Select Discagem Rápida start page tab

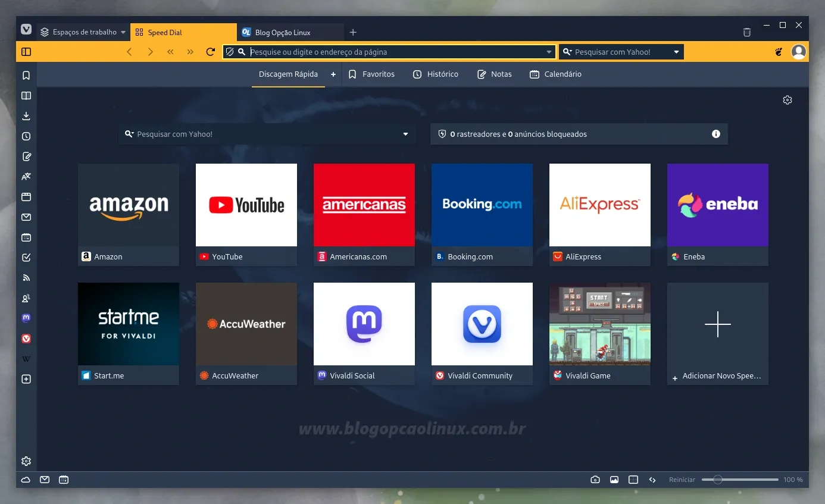pyautogui.click(x=288, y=74)
